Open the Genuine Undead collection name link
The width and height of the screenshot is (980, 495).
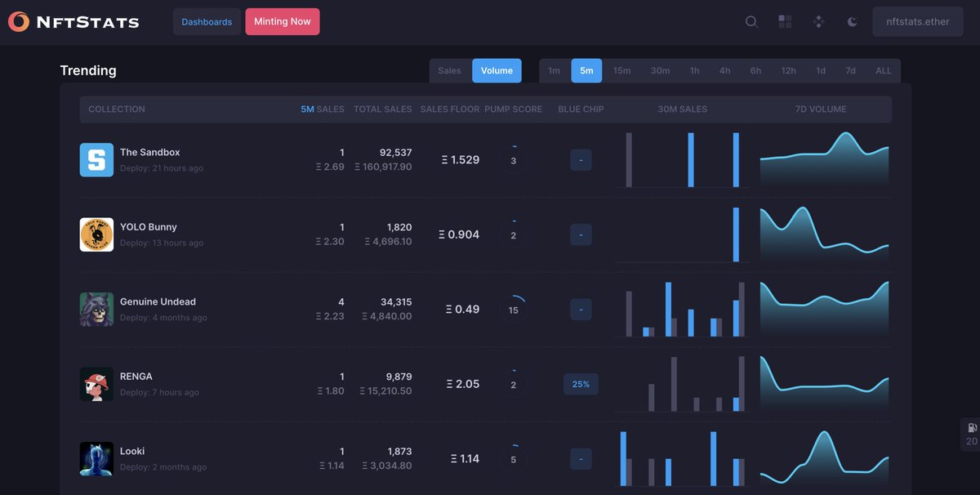pyautogui.click(x=159, y=301)
